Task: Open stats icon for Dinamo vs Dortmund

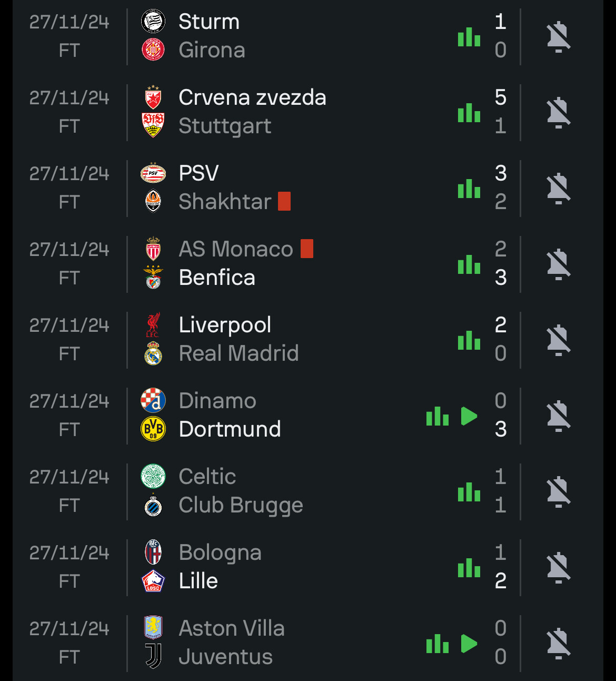Action: [x=437, y=416]
